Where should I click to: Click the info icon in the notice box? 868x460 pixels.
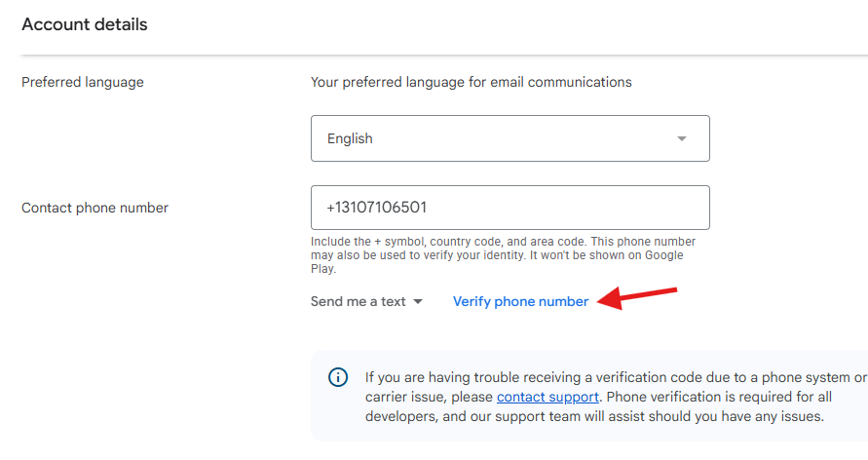click(338, 377)
